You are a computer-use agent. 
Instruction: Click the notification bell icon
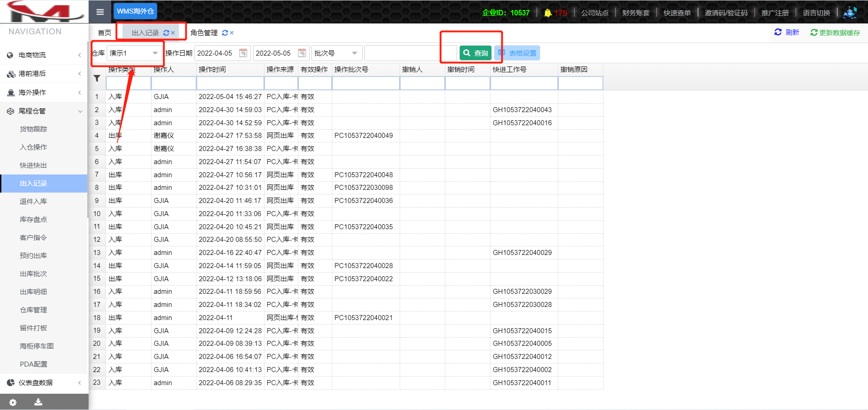[547, 13]
